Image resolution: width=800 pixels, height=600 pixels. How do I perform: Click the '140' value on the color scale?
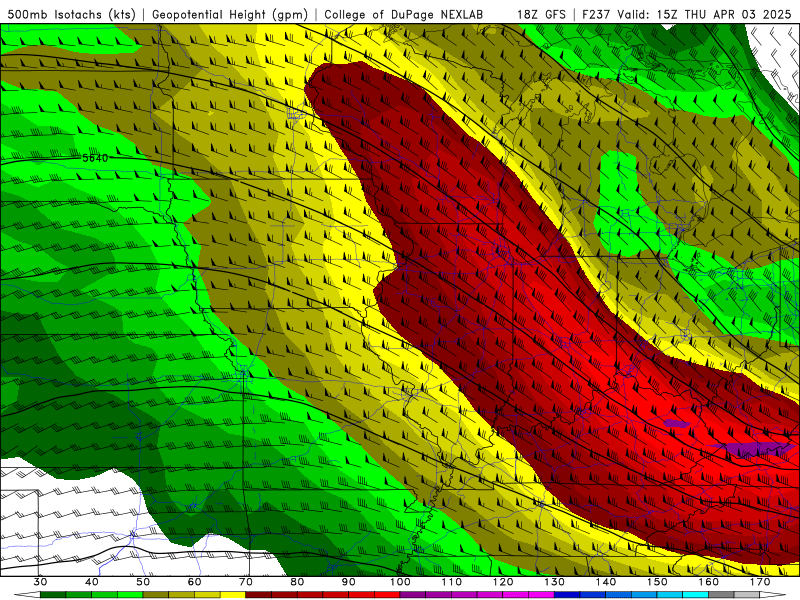click(606, 582)
